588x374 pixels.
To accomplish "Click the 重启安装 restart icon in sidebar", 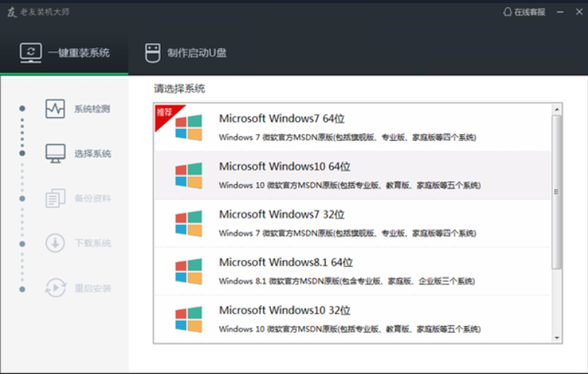I will 55,288.
